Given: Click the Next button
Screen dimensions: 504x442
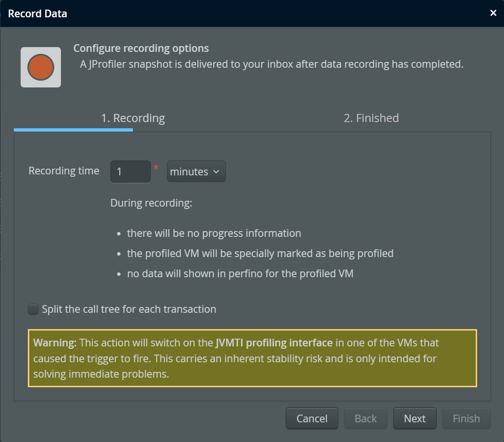Looking at the screenshot, I should click(x=415, y=418).
